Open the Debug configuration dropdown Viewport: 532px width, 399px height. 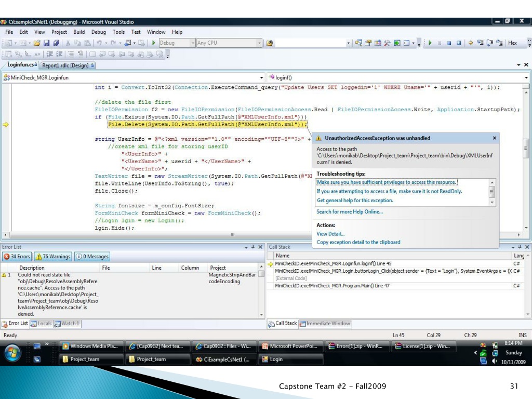193,43
